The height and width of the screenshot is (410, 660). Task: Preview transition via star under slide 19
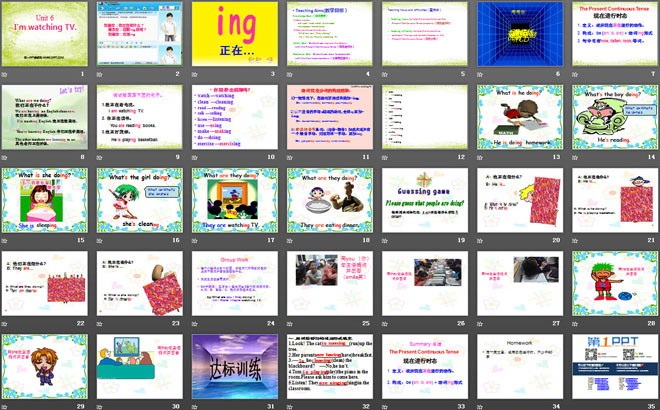tap(385, 241)
